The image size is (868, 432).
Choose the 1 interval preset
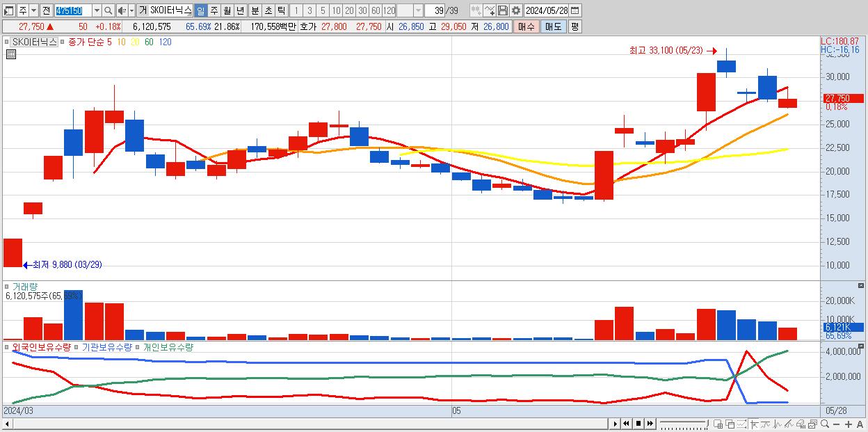click(296, 10)
